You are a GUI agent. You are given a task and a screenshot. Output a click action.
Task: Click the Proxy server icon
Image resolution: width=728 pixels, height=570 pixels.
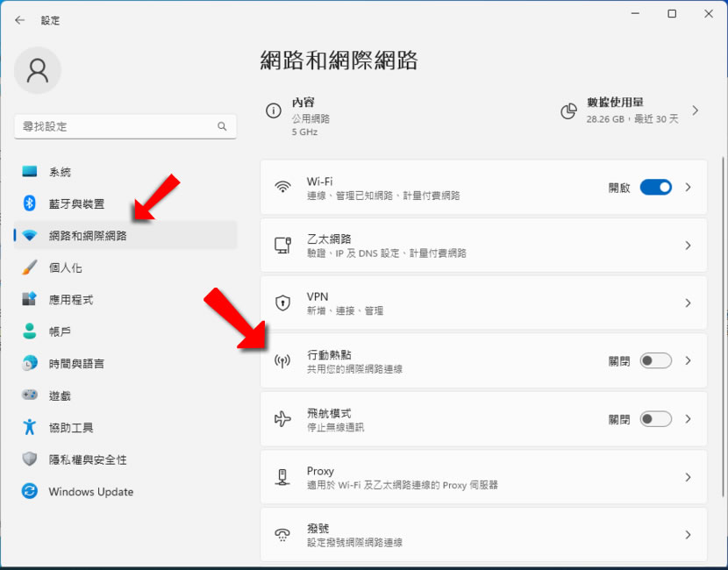tap(282, 477)
